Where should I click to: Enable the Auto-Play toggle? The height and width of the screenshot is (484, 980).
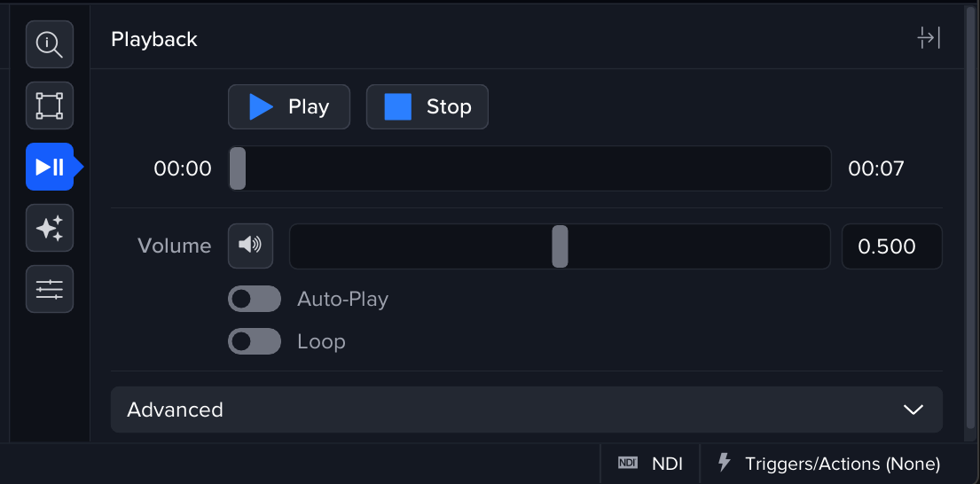[x=255, y=299]
